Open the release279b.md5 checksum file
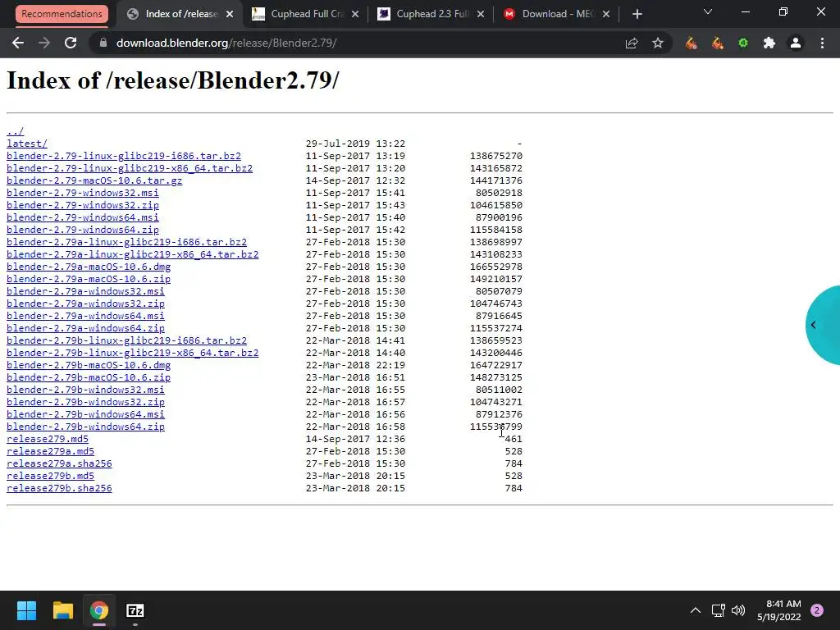The image size is (840, 630). [x=50, y=477]
